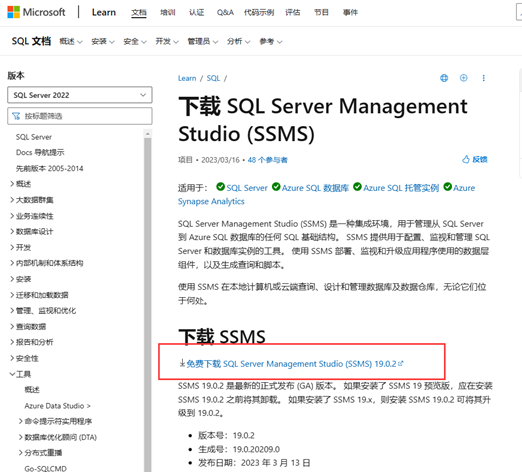Open the language globe icon
The image size is (522, 472).
tap(444, 78)
